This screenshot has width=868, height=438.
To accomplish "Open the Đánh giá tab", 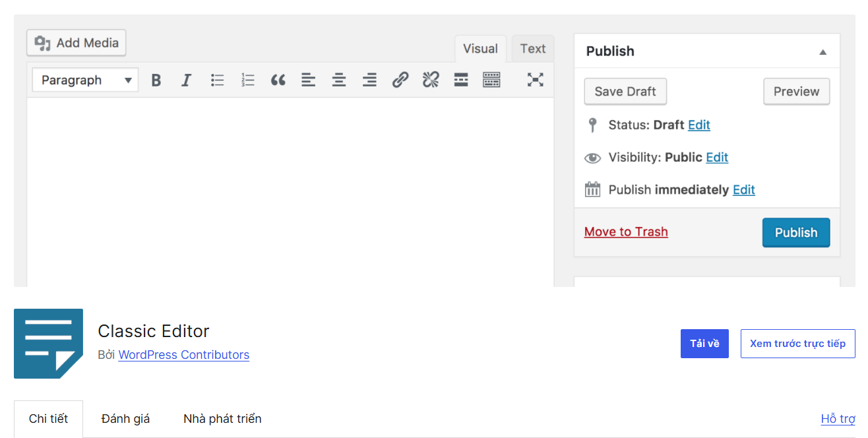I will coord(125,418).
